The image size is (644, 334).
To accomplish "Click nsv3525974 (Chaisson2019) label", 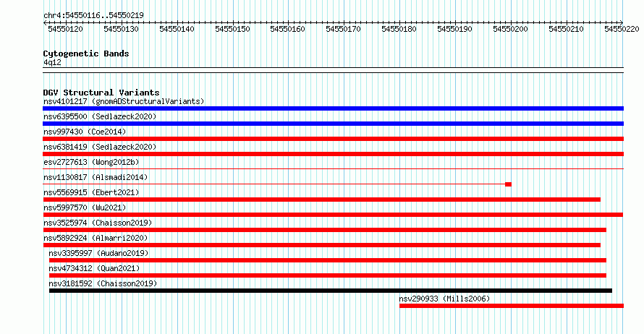I will pos(98,223).
